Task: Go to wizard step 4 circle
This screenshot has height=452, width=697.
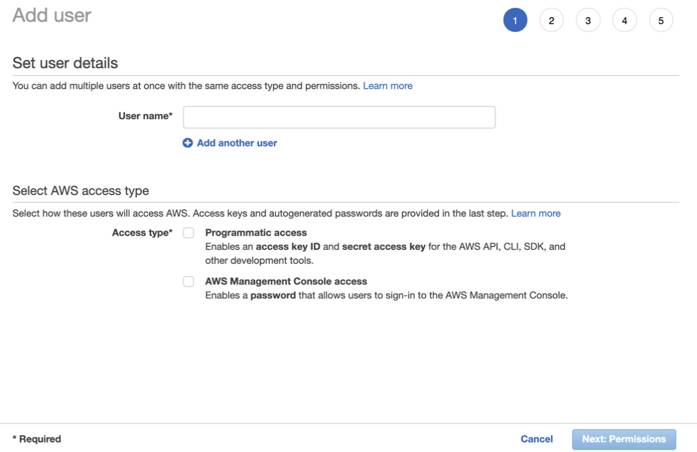Action: pos(625,20)
